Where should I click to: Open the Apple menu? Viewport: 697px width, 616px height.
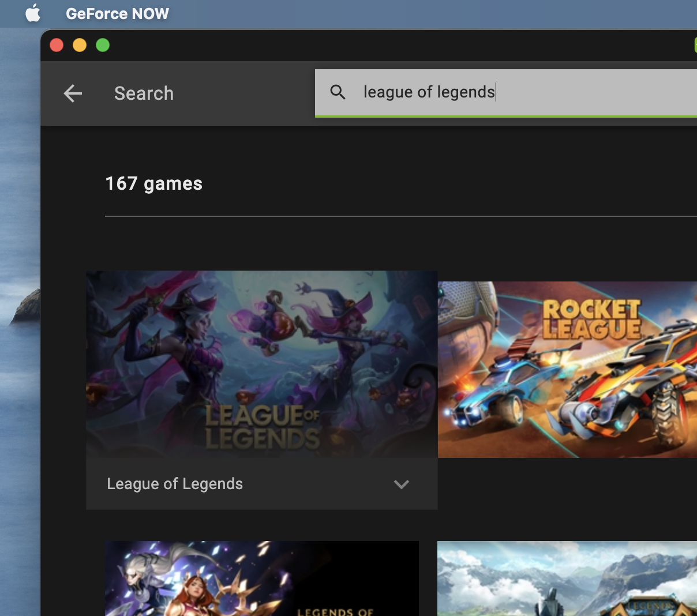click(x=33, y=13)
